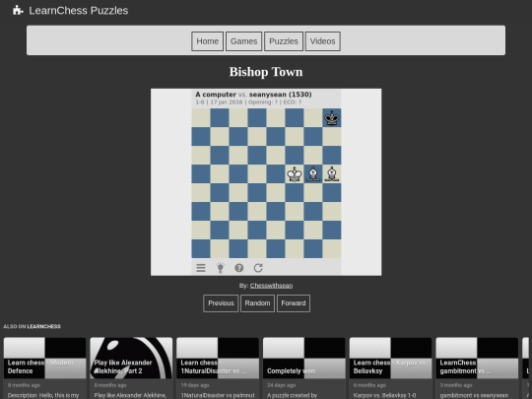
Task: Click the 'A computer vs. seanysean (1530)' header
Action: pyautogui.click(x=253, y=95)
